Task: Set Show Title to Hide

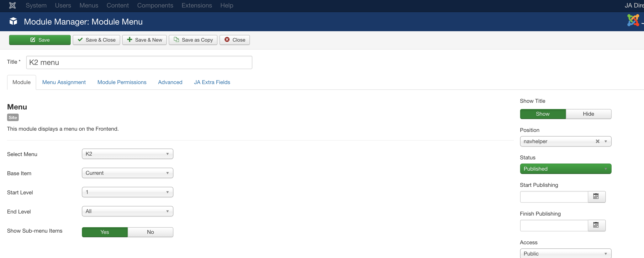Action: click(x=588, y=114)
